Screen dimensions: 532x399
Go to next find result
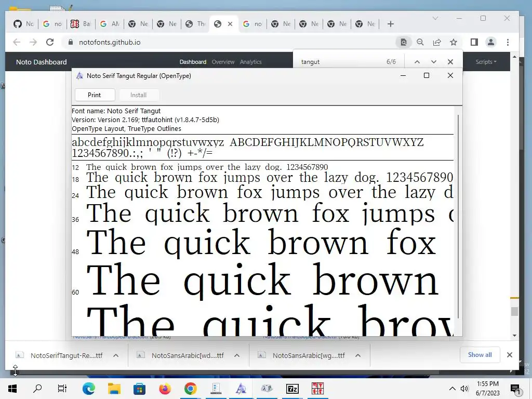pyautogui.click(x=434, y=62)
